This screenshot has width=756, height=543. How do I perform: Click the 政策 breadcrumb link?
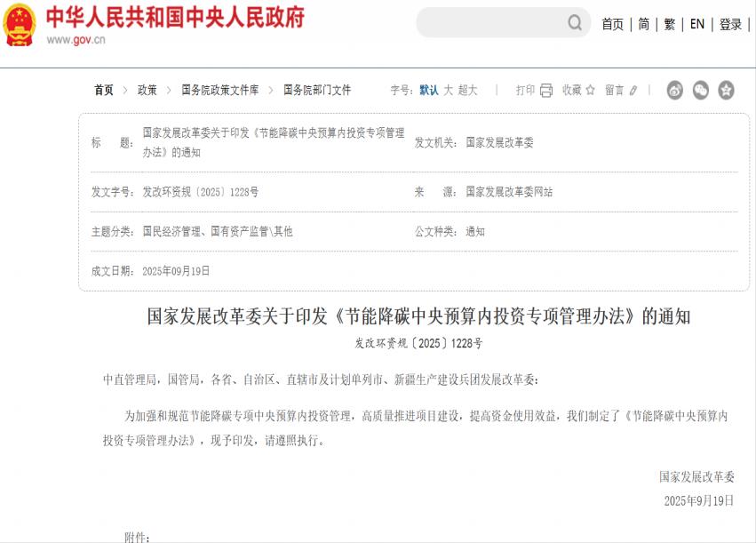tap(147, 90)
